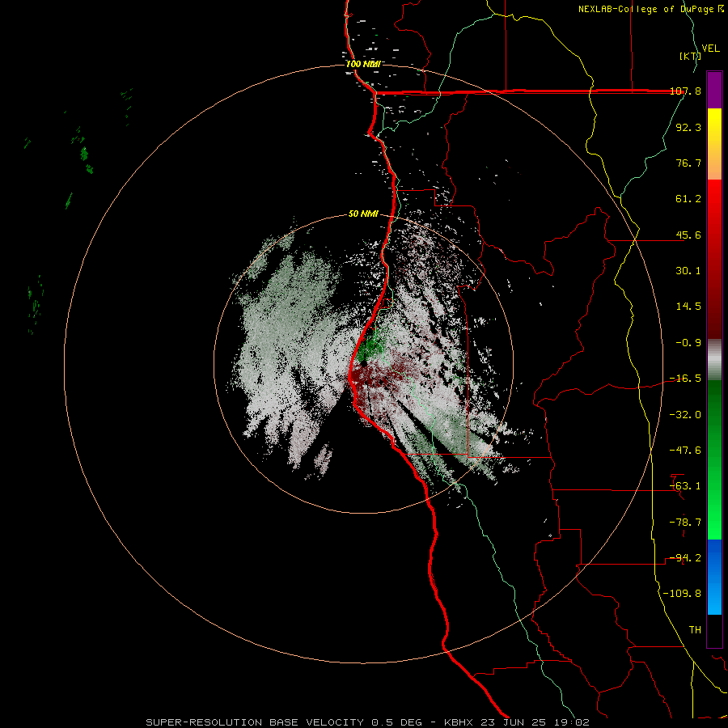Select the 76.7 legend value

pyautogui.click(x=688, y=163)
